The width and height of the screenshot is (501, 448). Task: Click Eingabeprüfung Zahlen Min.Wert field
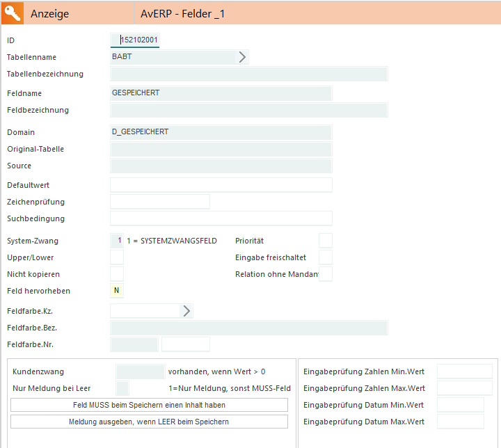tap(464, 371)
